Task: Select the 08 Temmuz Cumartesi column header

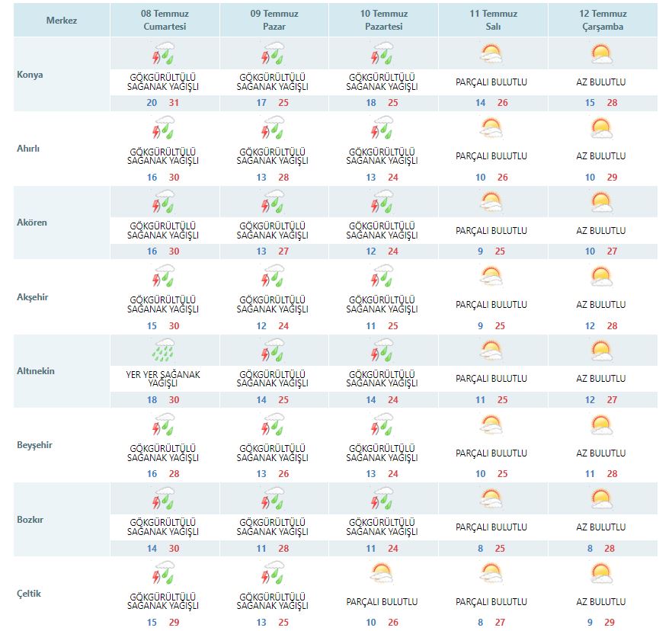Action: point(164,20)
